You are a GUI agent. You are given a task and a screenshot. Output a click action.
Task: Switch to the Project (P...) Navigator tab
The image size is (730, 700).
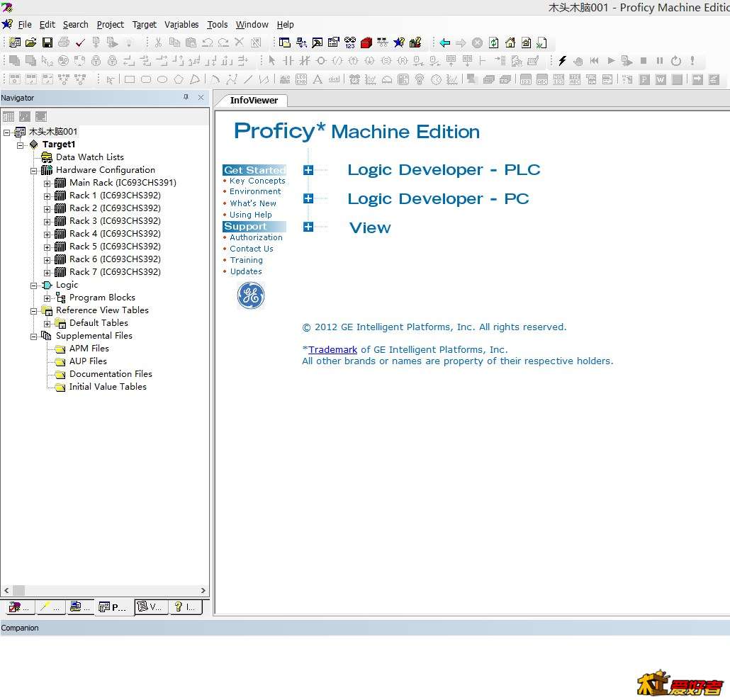click(113, 607)
